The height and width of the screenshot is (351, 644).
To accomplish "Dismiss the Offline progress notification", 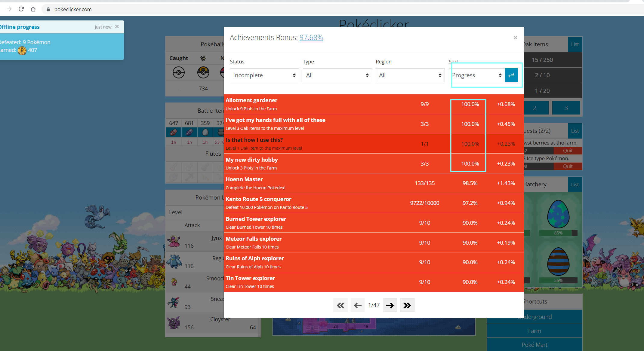I will pyautogui.click(x=117, y=27).
